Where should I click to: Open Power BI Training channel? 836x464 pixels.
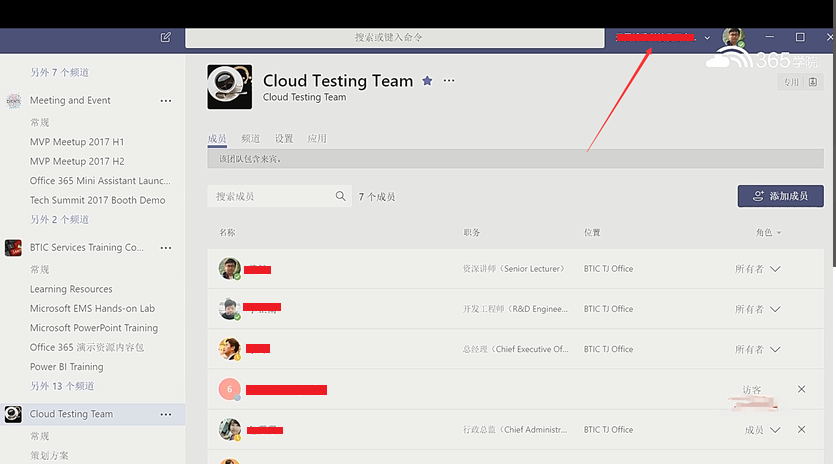coord(67,367)
